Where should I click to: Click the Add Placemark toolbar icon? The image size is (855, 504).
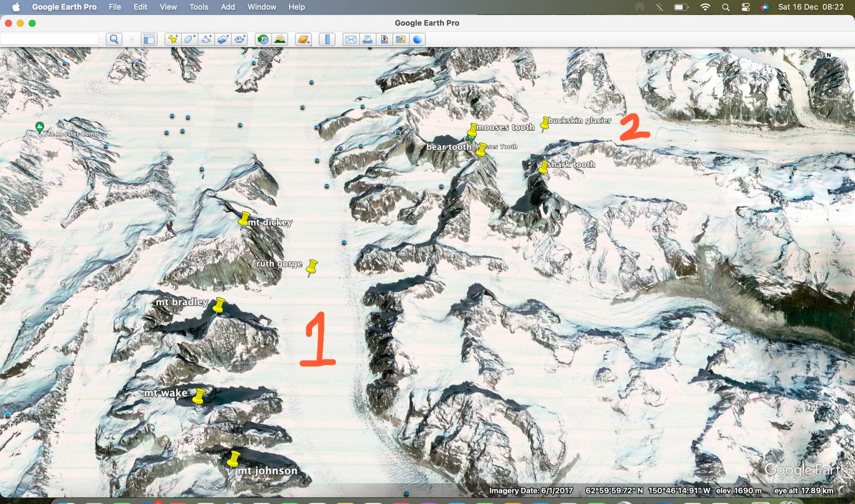tap(173, 39)
